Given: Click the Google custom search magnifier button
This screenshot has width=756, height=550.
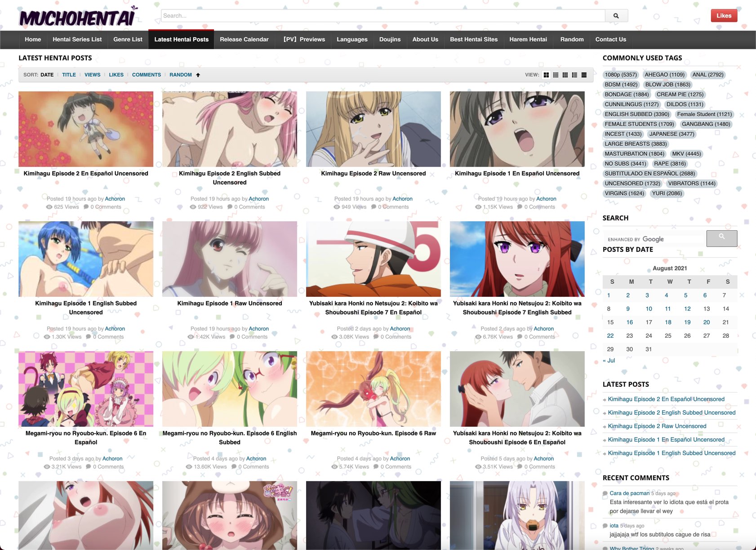Looking at the screenshot, I should pyautogui.click(x=721, y=238).
